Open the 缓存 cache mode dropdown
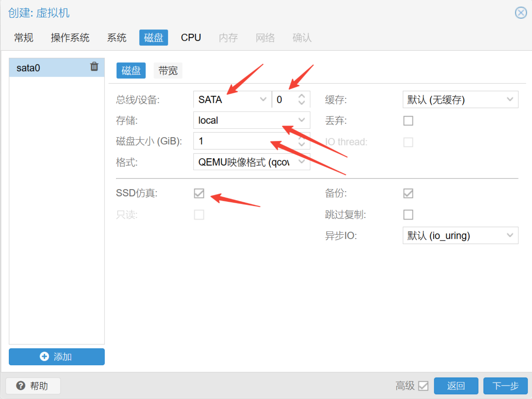 click(510, 99)
